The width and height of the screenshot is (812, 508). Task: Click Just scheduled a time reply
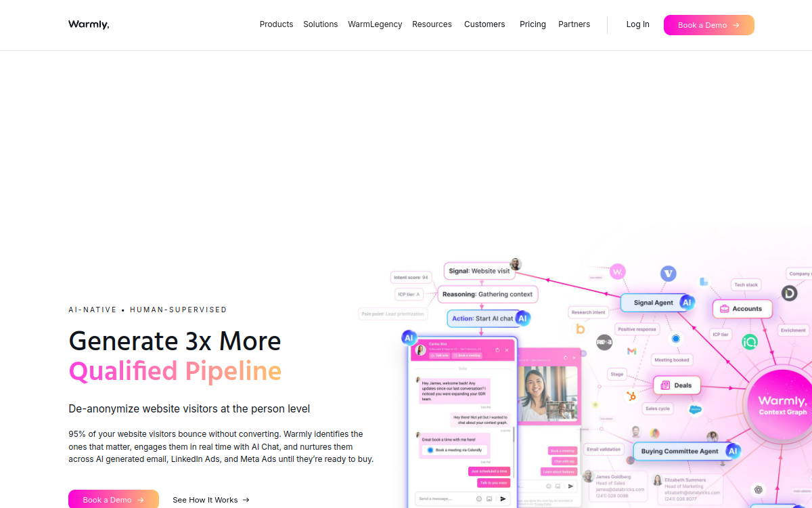click(489, 471)
